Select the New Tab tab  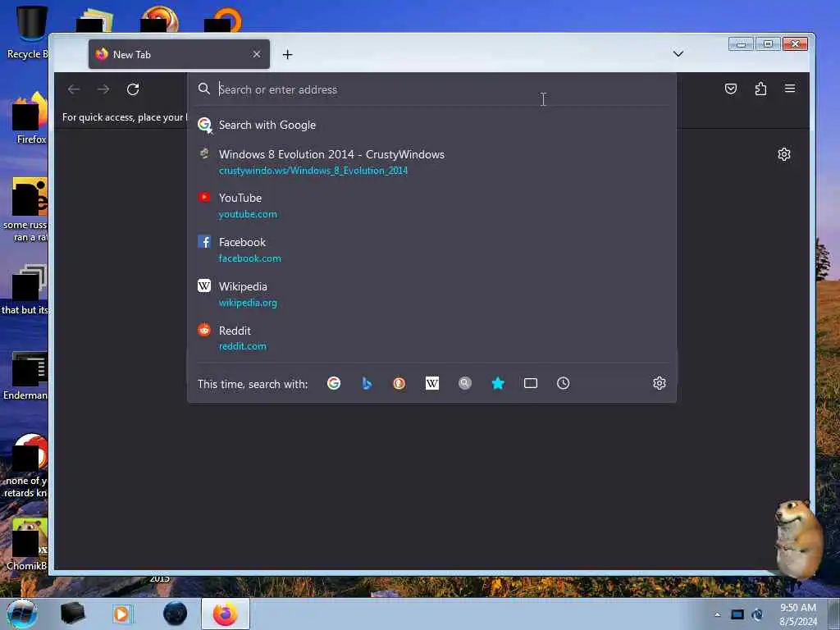[179, 54]
